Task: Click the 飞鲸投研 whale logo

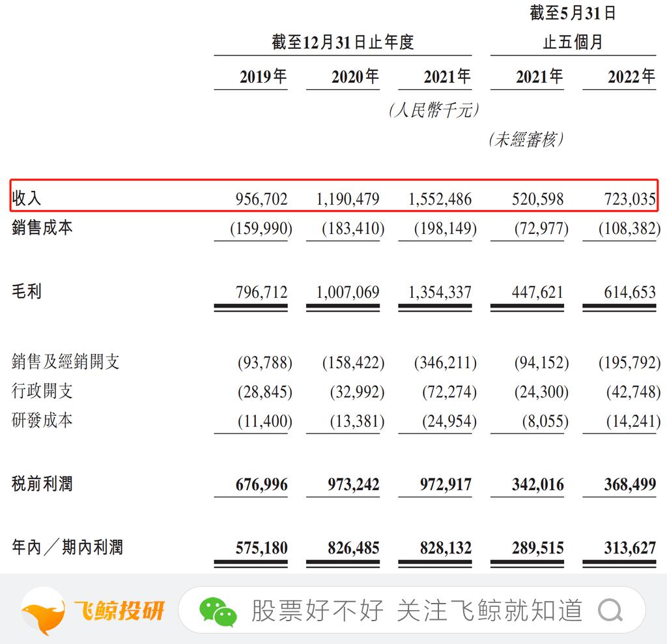Action: (x=43, y=611)
